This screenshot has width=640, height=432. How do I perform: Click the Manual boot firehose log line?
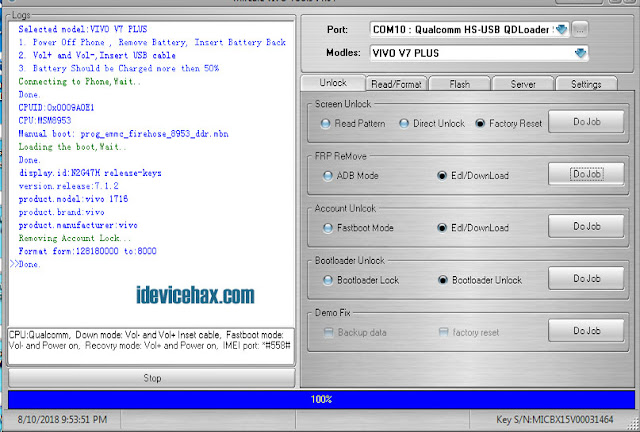point(123,134)
